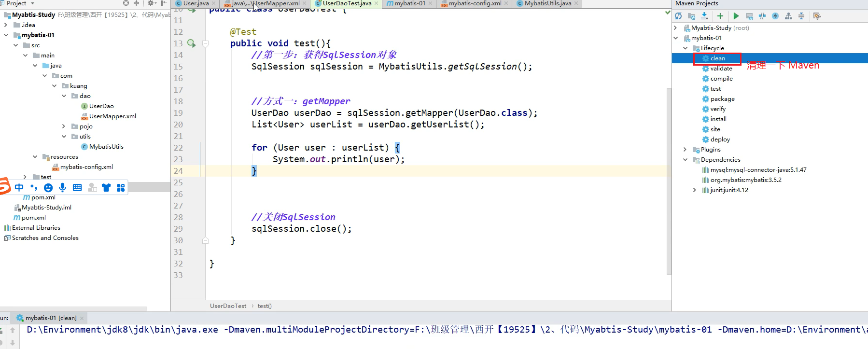868x349 pixels.
Task: Collapse utils package
Action: point(64,136)
